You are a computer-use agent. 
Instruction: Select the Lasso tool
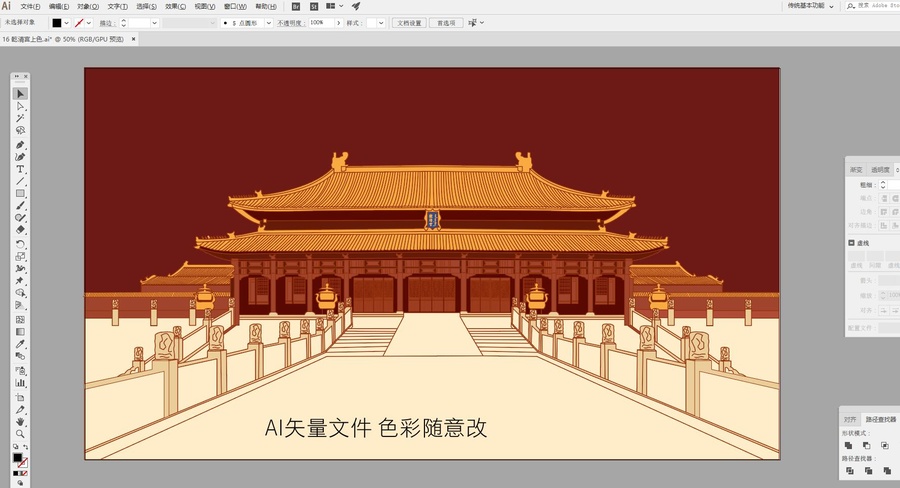pyautogui.click(x=20, y=130)
